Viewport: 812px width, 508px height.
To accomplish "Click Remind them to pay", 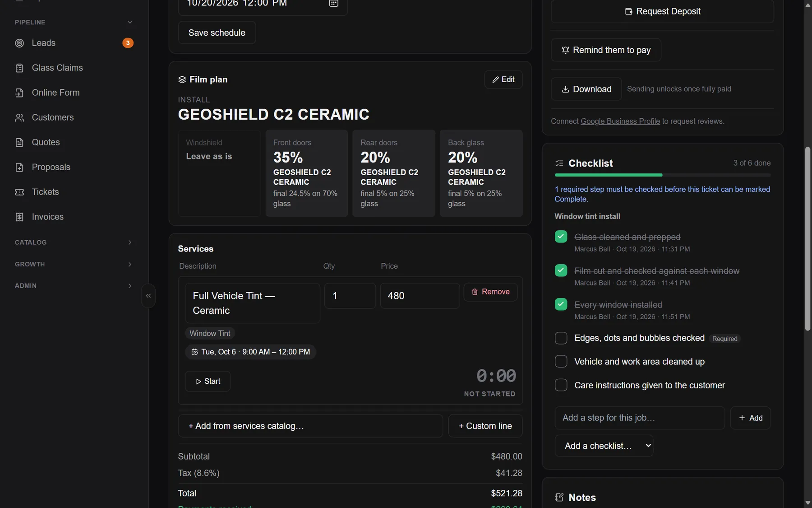I will point(606,50).
